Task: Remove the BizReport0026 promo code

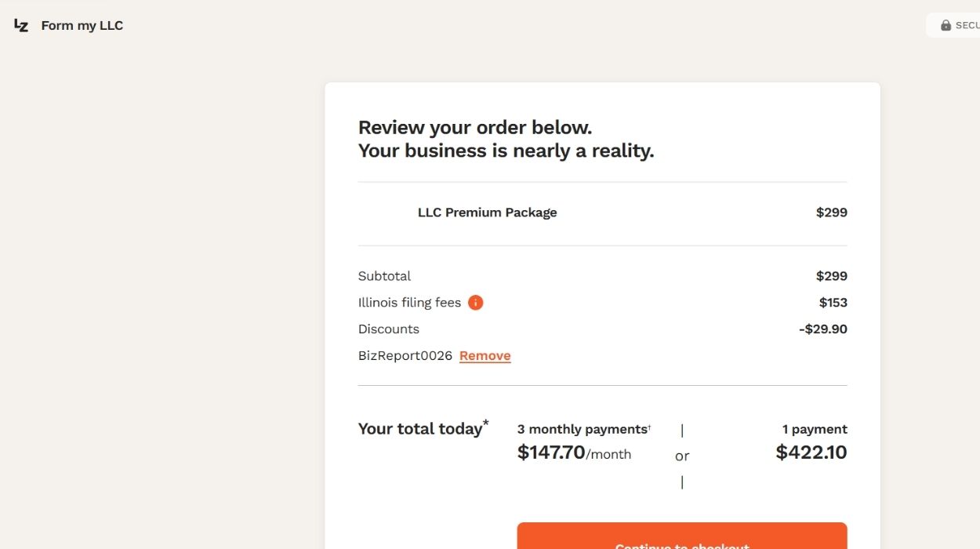Action: 485,356
